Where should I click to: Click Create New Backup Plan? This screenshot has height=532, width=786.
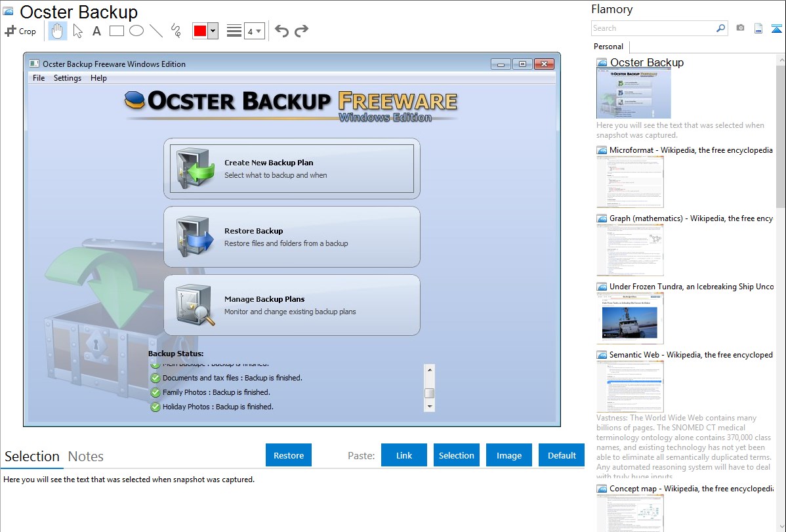tap(292, 169)
